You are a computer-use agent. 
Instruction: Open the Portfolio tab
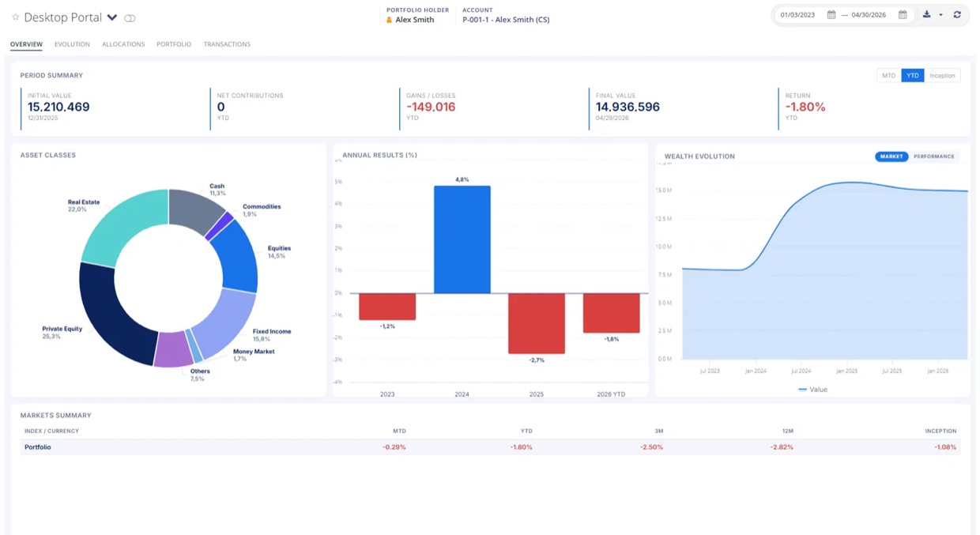coord(174,44)
